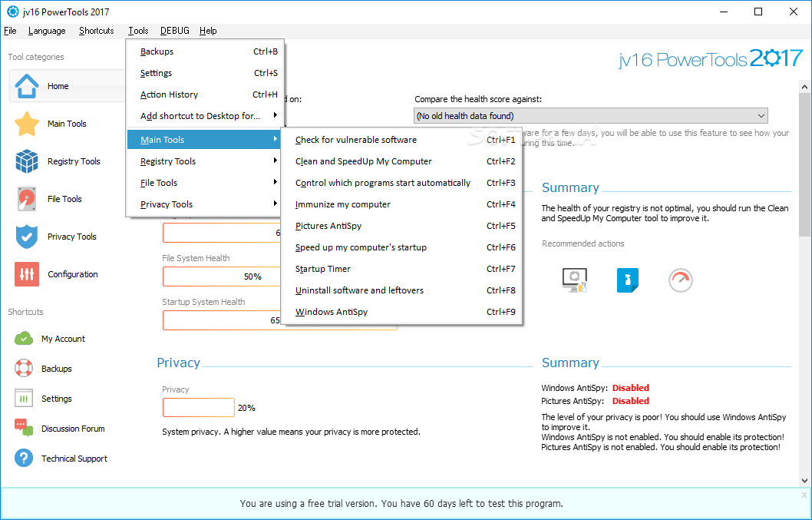Click the Windows AntiSpy Disabled status text

pos(630,388)
